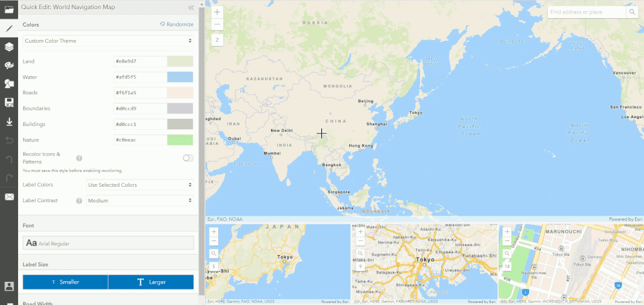Screen dimensions: 644x305
Task: Open the Arial Regular font selector
Action: pos(108,243)
